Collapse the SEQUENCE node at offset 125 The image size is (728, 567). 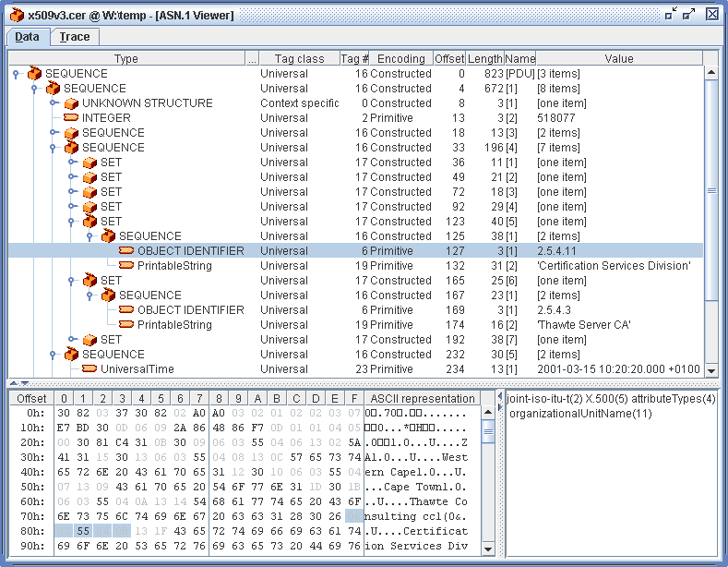90,236
